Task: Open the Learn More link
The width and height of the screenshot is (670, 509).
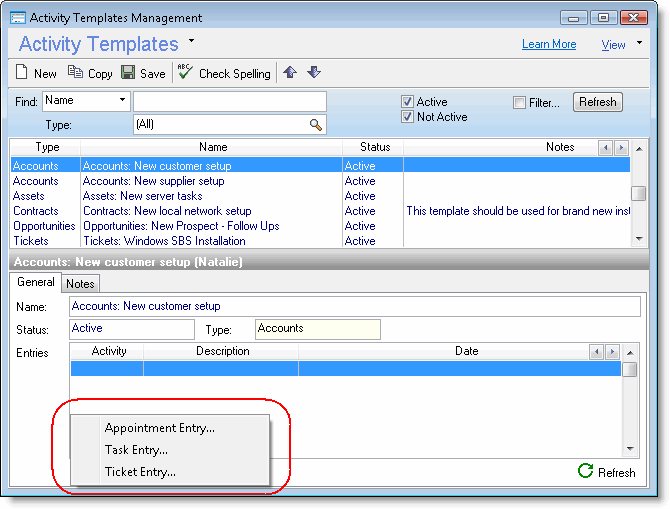Action: tap(549, 45)
